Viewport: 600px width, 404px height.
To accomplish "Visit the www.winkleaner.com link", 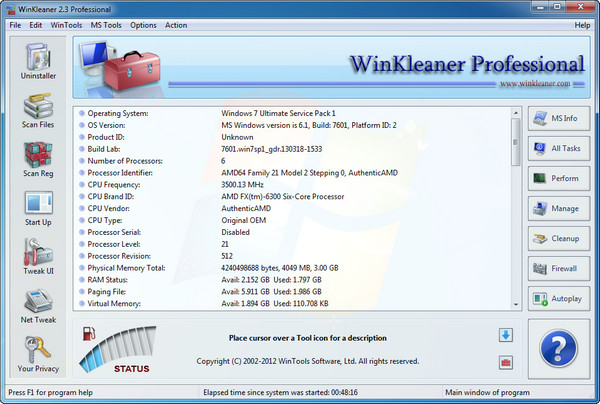I will pyautogui.click(x=535, y=83).
